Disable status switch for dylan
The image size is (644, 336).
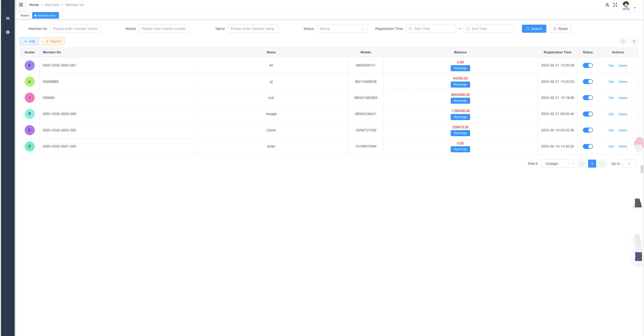click(588, 146)
